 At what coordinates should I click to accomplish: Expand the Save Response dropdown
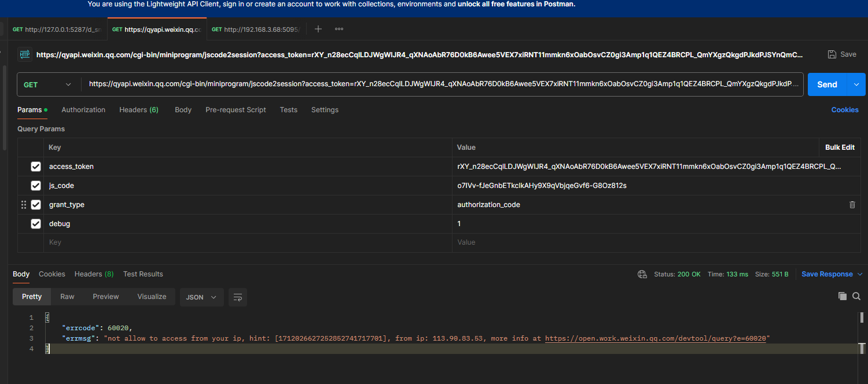click(x=860, y=274)
